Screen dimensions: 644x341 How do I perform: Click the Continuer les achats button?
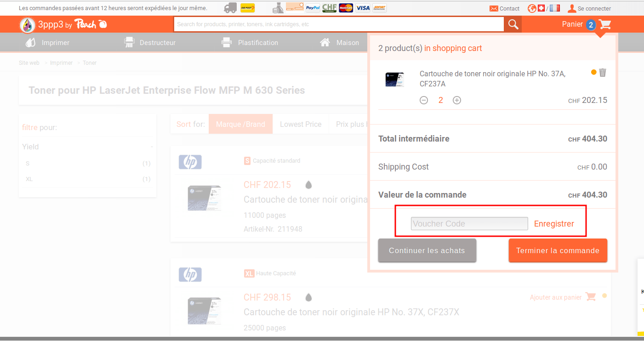point(427,250)
